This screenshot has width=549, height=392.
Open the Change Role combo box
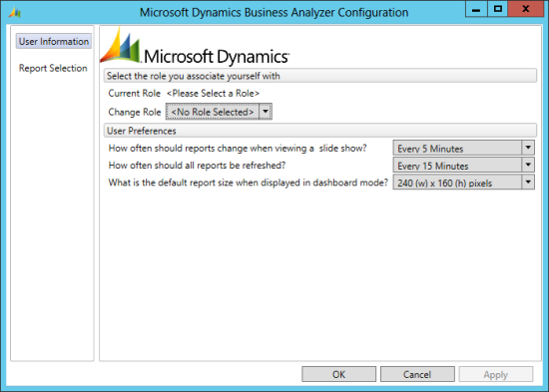tap(219, 112)
